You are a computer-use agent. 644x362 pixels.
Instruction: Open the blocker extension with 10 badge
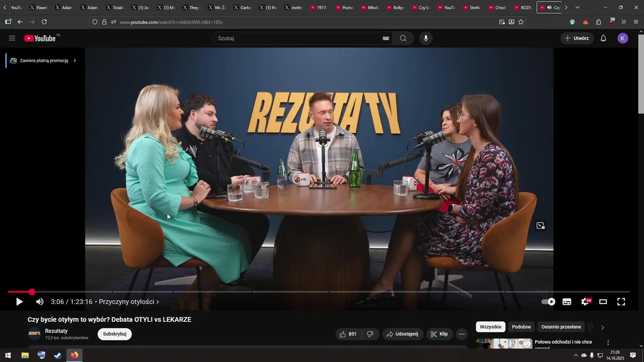[x=611, y=22]
